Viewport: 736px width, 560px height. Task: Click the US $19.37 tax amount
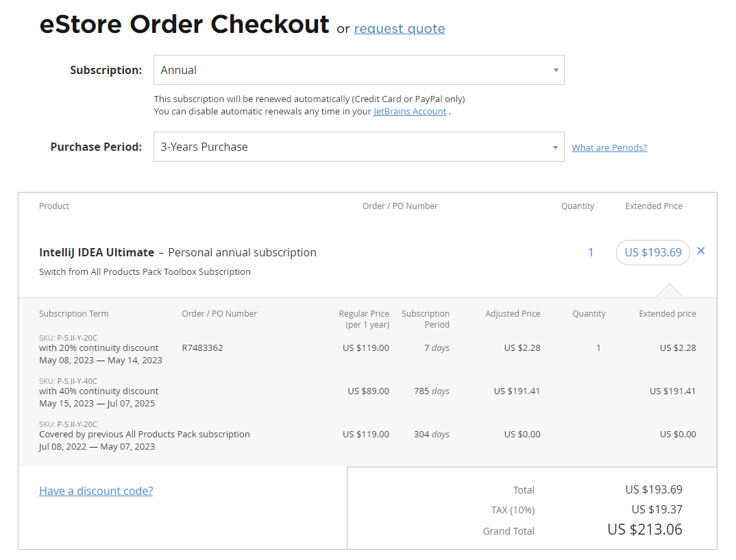pyautogui.click(x=657, y=509)
